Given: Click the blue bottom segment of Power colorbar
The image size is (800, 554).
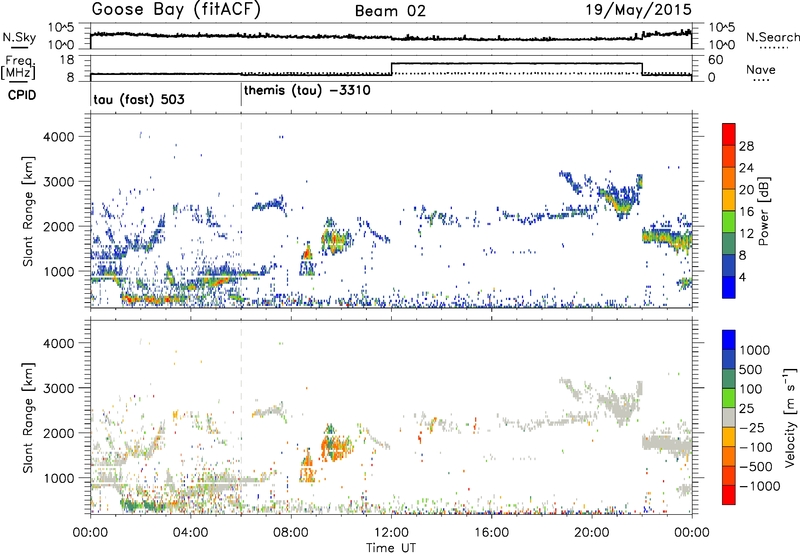Looking at the screenshot, I should pyautogui.click(x=729, y=287).
